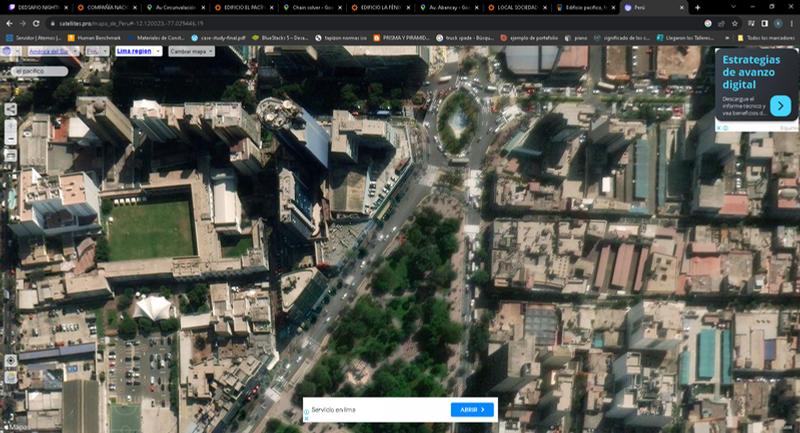Click the 'Servicio en lima' ad text
Viewport: 800px width, 433px height.
[x=333, y=410]
